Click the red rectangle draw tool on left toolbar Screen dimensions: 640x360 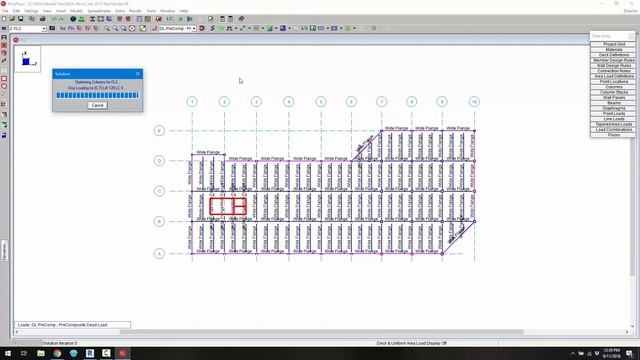click(x=4, y=78)
